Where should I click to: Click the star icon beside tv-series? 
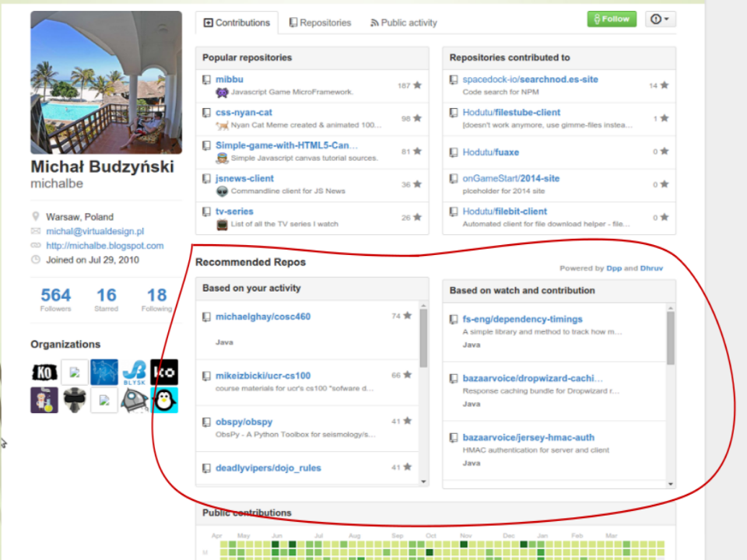point(417,217)
